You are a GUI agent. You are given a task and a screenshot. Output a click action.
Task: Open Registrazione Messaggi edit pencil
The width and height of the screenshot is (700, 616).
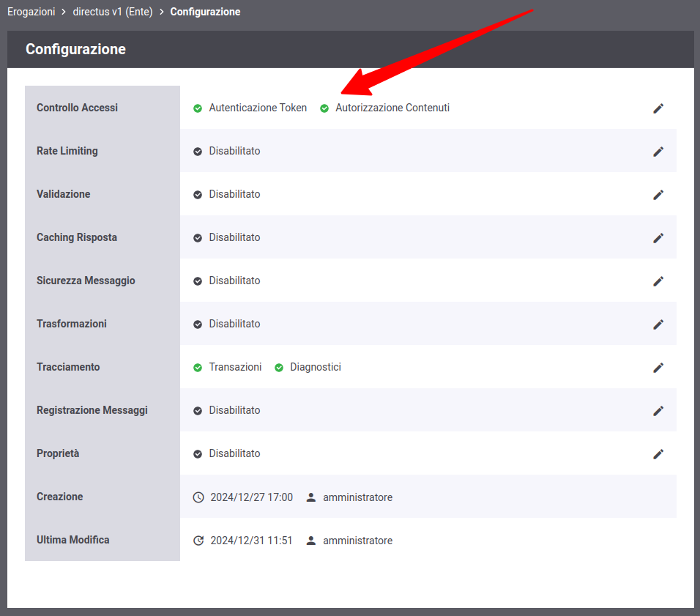[x=658, y=411]
